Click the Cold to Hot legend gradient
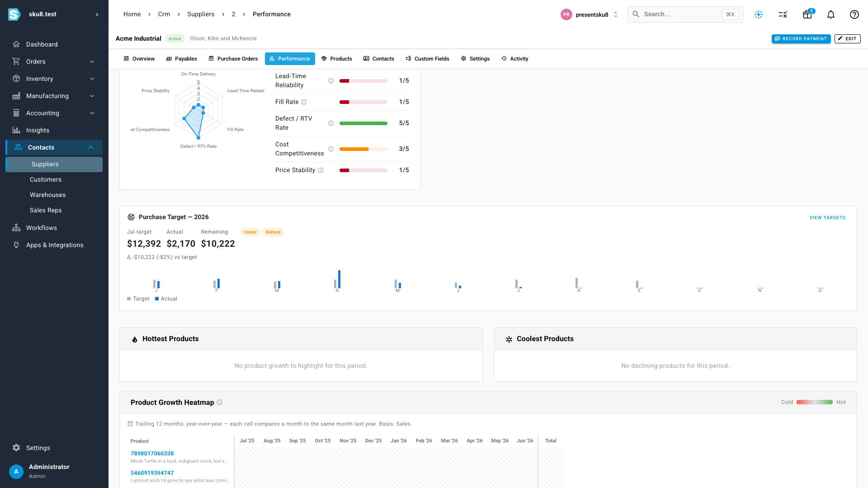The height and width of the screenshot is (488, 868). click(815, 402)
